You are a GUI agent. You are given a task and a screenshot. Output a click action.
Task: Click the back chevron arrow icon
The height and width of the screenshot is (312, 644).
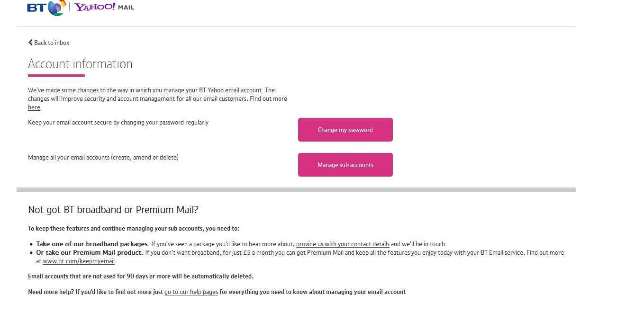pos(30,43)
